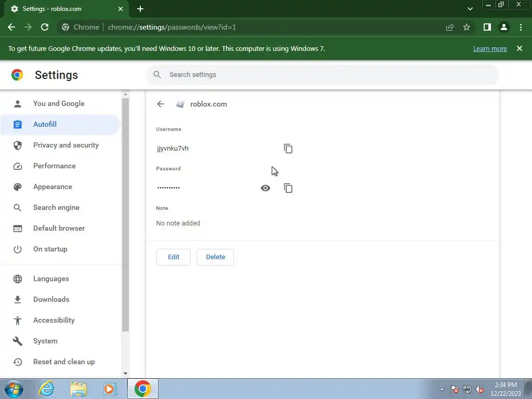The image size is (532, 399).
Task: Go back from roblox.com password details
Action: [161, 104]
